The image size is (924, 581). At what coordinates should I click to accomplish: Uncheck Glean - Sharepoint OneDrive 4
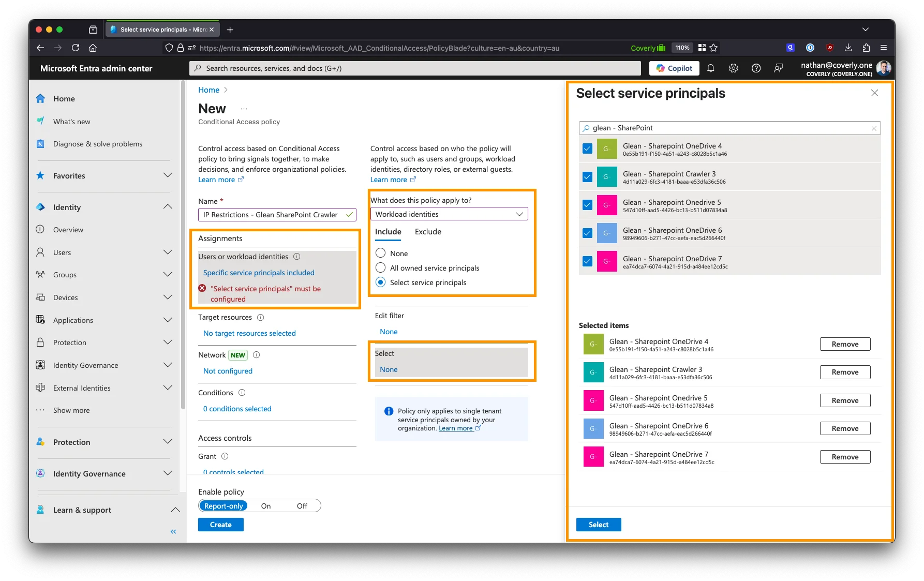pos(587,148)
